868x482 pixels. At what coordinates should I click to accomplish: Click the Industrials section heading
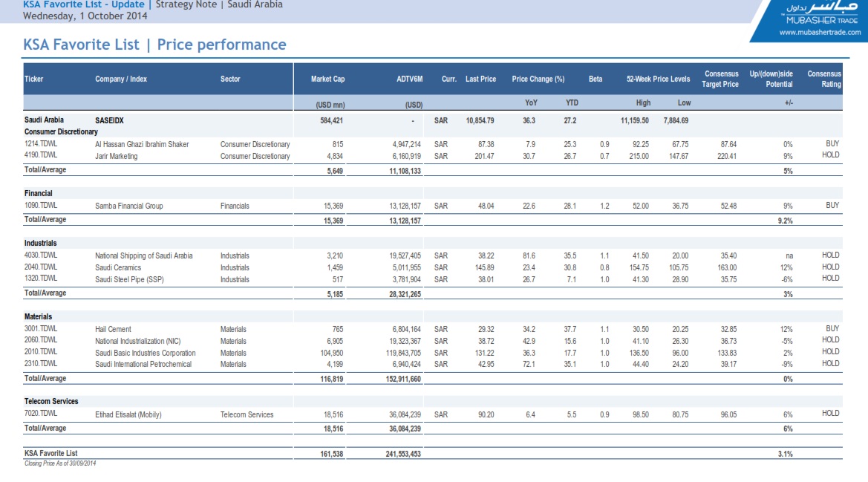pyautogui.click(x=41, y=243)
